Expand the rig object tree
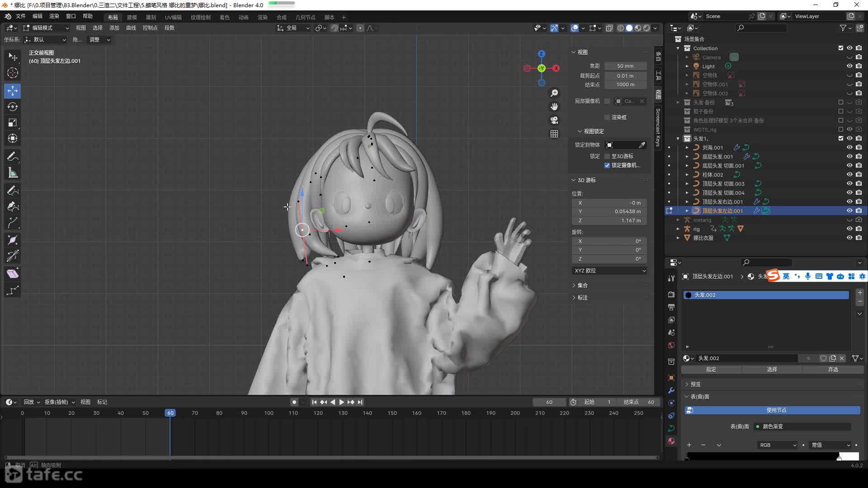The width and height of the screenshot is (868, 488). [x=678, y=229]
